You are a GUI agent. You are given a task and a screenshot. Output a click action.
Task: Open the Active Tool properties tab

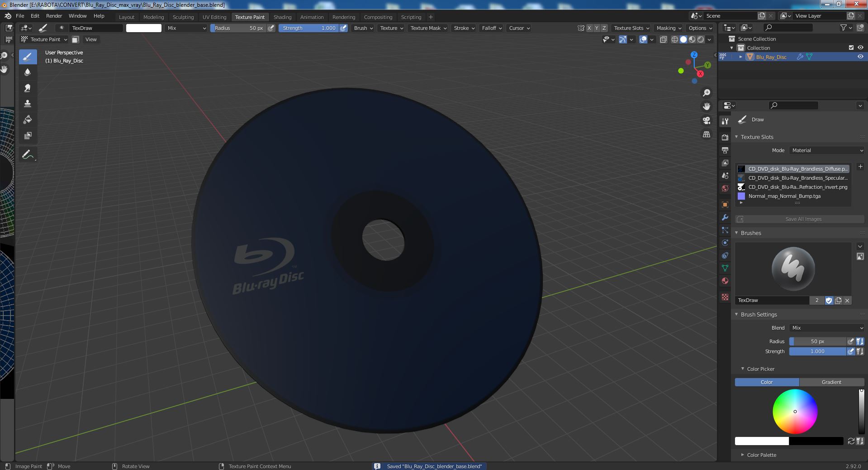[x=725, y=121]
